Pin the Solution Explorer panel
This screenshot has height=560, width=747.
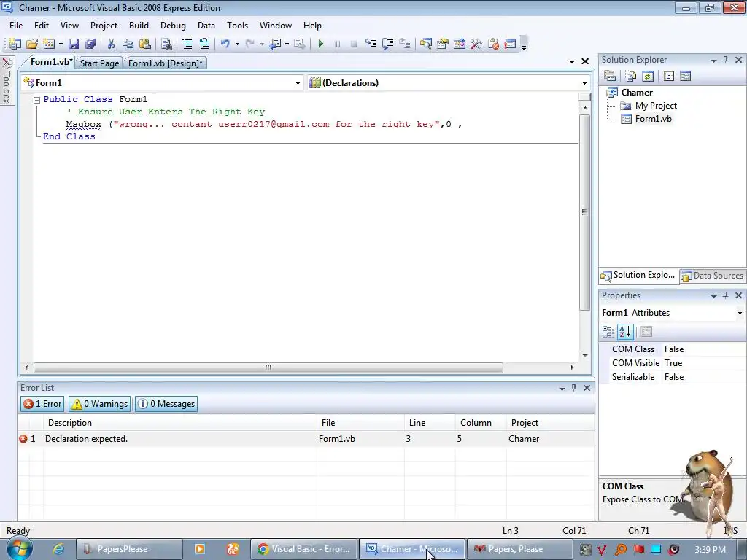coord(725,60)
